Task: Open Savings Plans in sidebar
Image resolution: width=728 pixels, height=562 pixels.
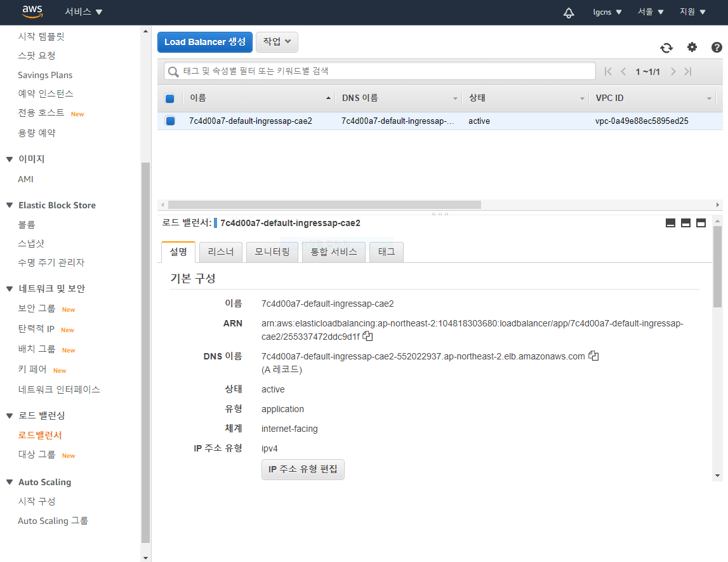Action: point(45,75)
